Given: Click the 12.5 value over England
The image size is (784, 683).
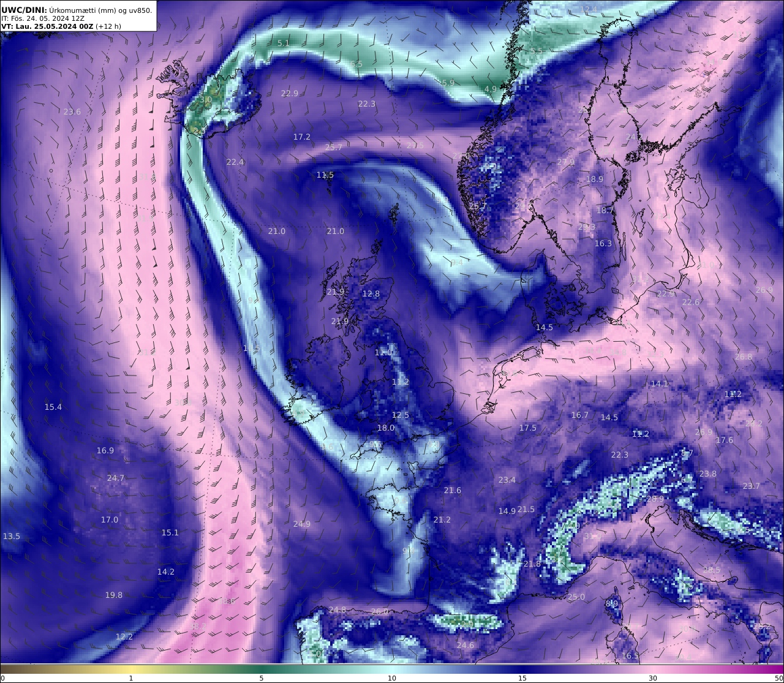Looking at the screenshot, I should pos(401,415).
